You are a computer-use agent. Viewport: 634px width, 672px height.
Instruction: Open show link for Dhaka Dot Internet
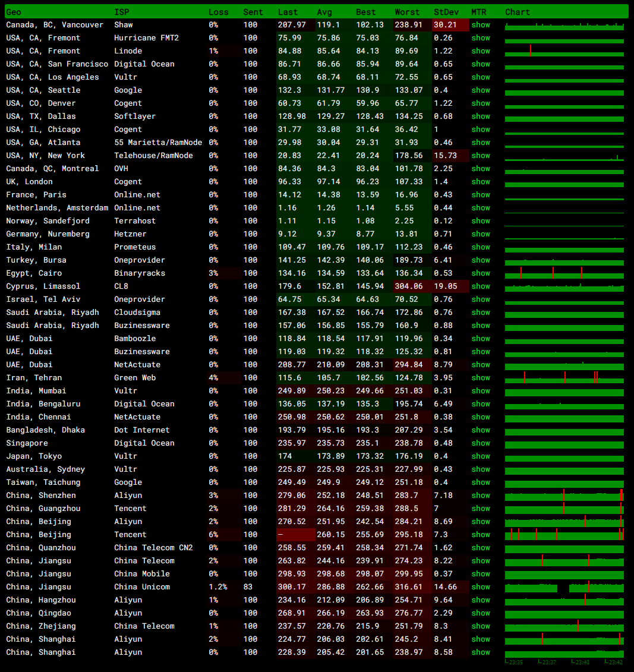481,430
